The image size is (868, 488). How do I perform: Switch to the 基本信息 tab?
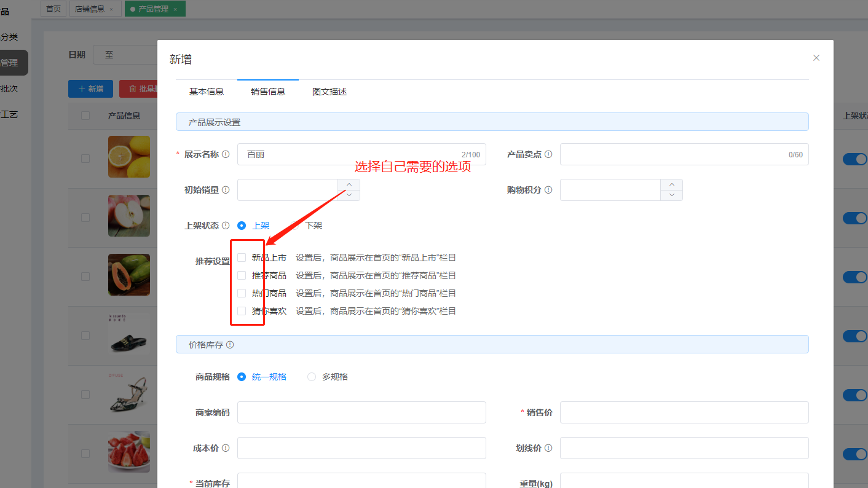[207, 92]
